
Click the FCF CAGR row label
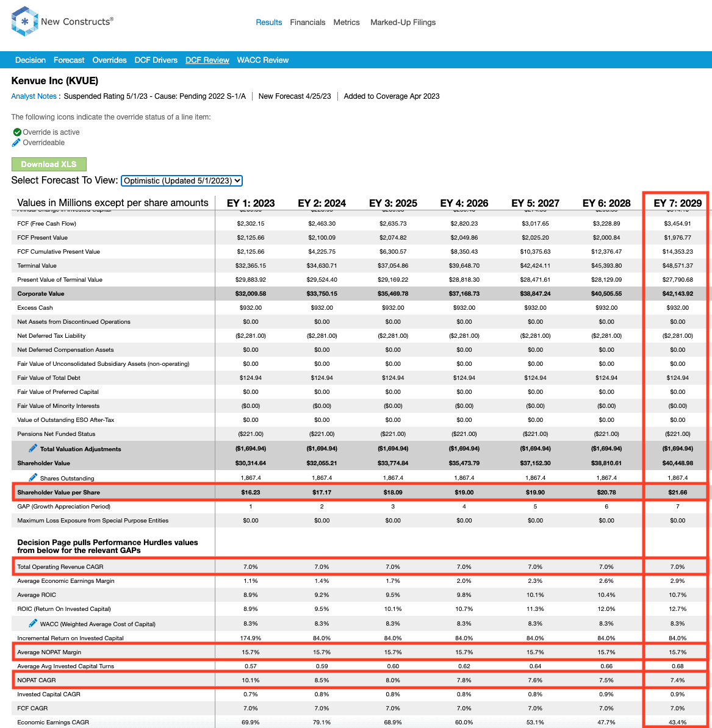point(32,708)
